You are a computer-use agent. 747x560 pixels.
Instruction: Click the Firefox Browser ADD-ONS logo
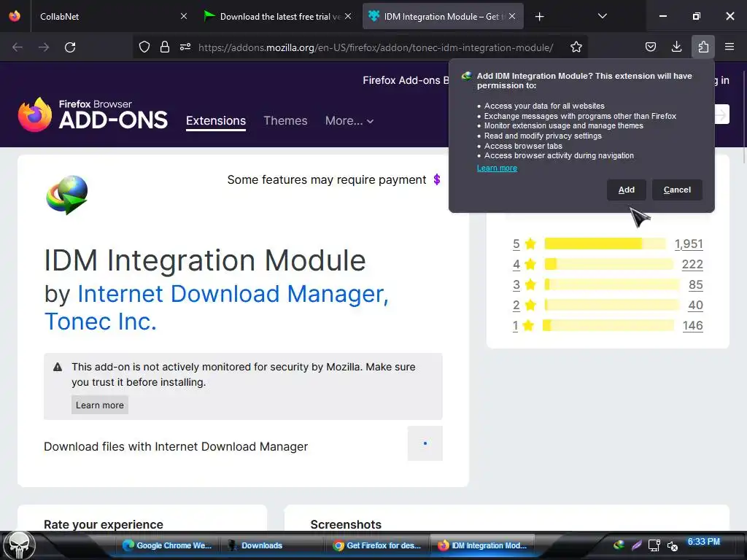(93, 114)
